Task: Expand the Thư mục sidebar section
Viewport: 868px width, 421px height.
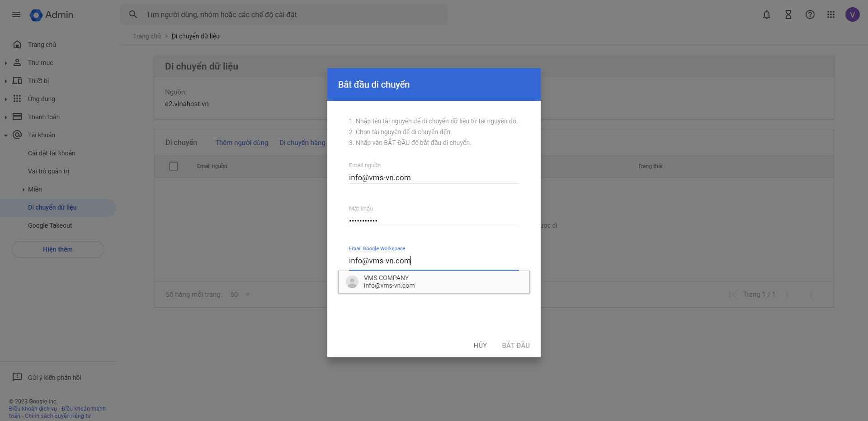Action: click(x=6, y=63)
